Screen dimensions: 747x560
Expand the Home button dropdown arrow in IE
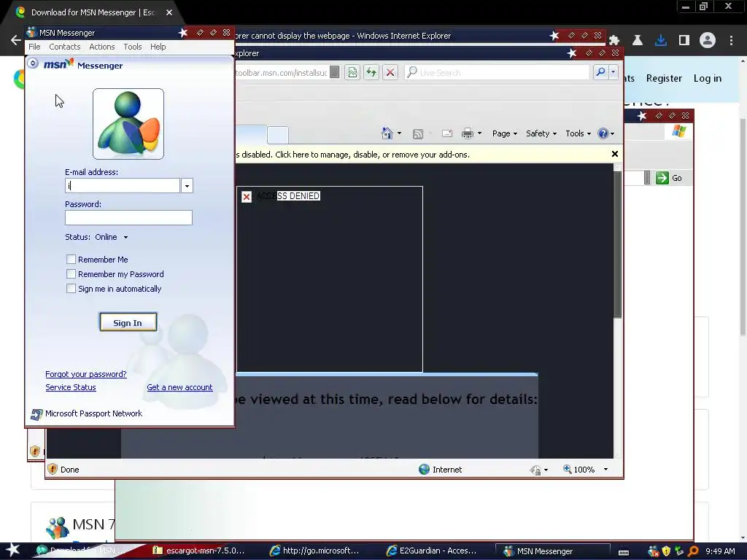[399, 133]
